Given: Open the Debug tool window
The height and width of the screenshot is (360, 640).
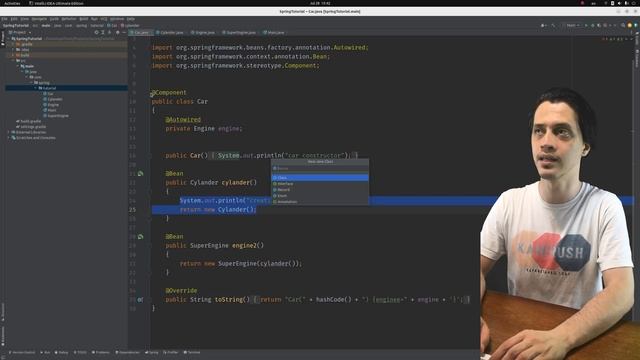Looking at the screenshot, I should click(x=62, y=352).
